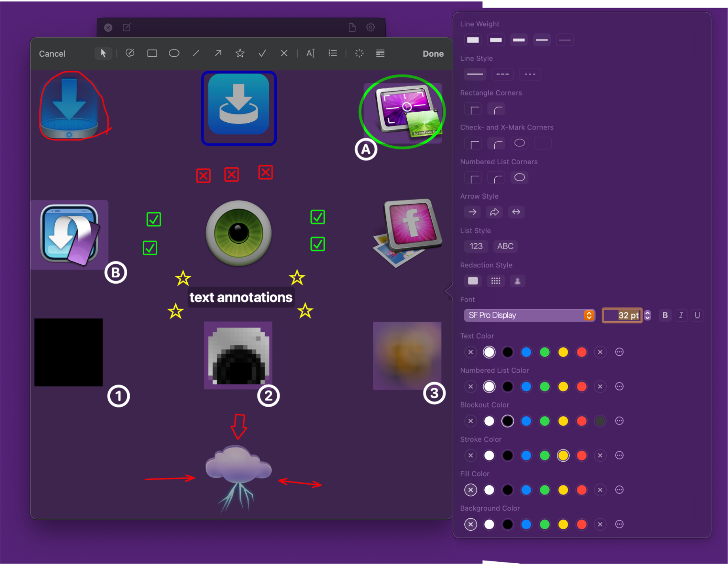
Task: Toggle underline font style
Action: coord(697,315)
